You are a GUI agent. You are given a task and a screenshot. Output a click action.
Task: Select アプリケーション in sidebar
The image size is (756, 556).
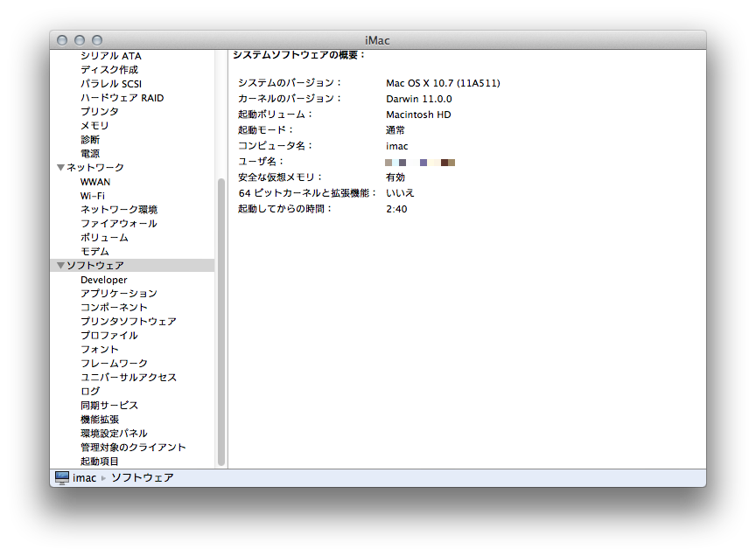[119, 294]
